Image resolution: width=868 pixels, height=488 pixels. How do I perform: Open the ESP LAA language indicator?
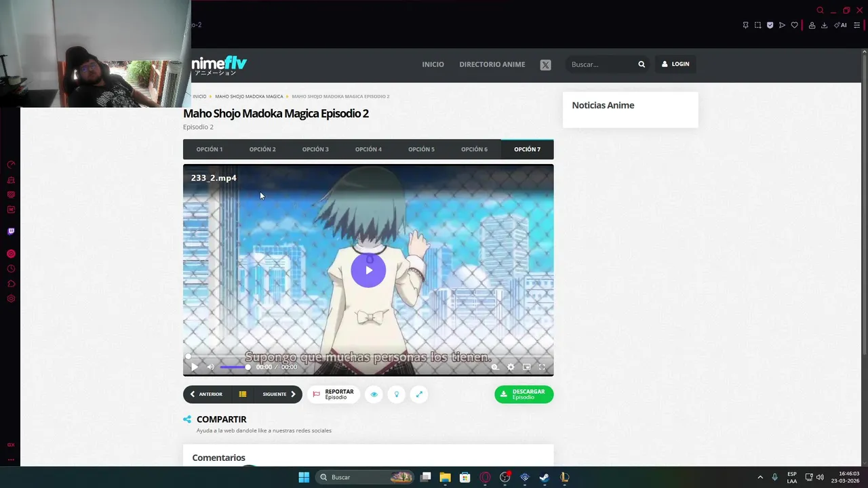coord(792,477)
